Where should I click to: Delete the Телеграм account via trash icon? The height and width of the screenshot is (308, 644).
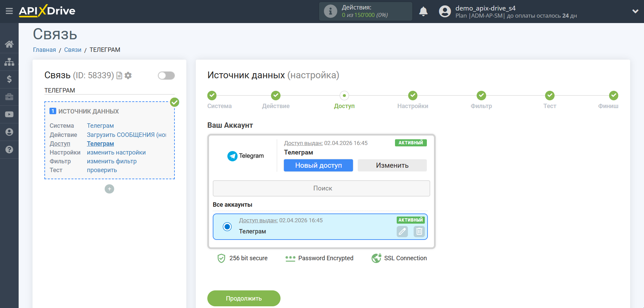pyautogui.click(x=419, y=231)
